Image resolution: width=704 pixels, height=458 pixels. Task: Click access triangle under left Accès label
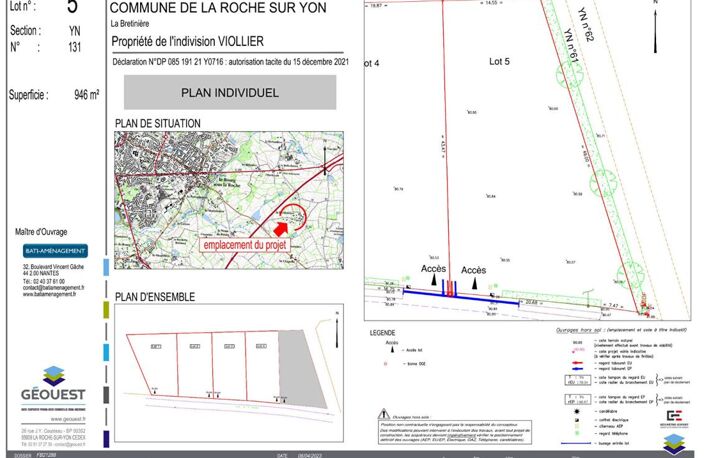click(x=434, y=280)
